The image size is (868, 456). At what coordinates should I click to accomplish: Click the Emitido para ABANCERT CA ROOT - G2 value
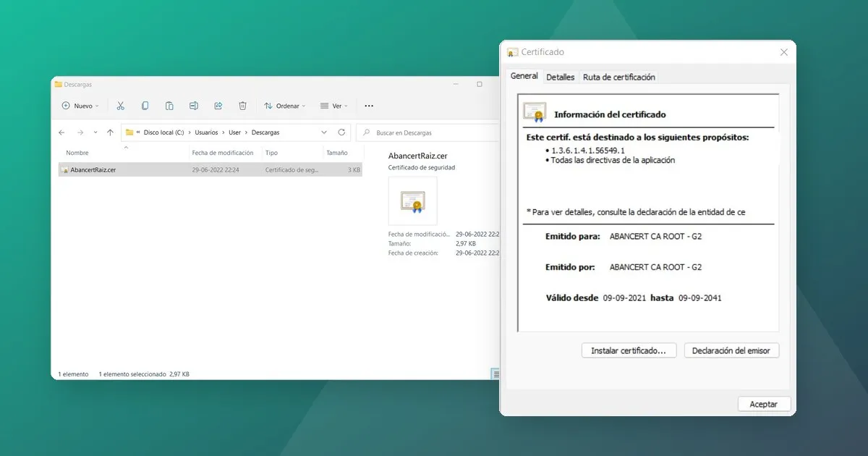coord(655,236)
